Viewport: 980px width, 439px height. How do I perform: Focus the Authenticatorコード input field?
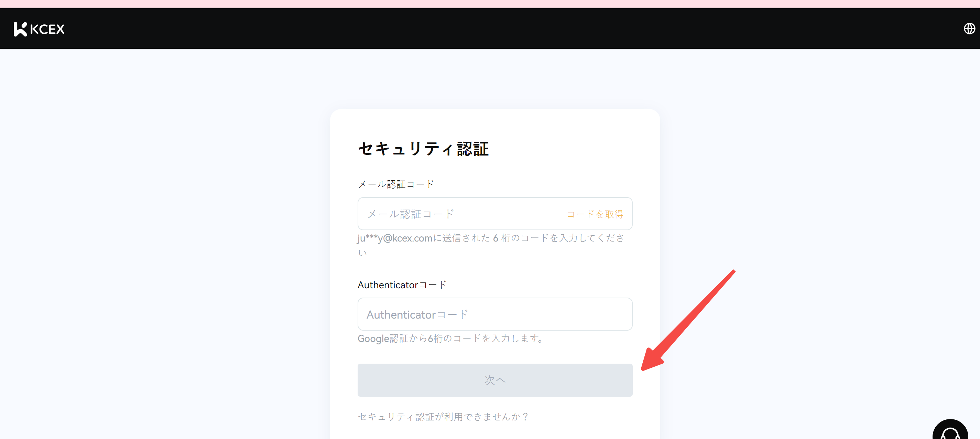point(494,314)
